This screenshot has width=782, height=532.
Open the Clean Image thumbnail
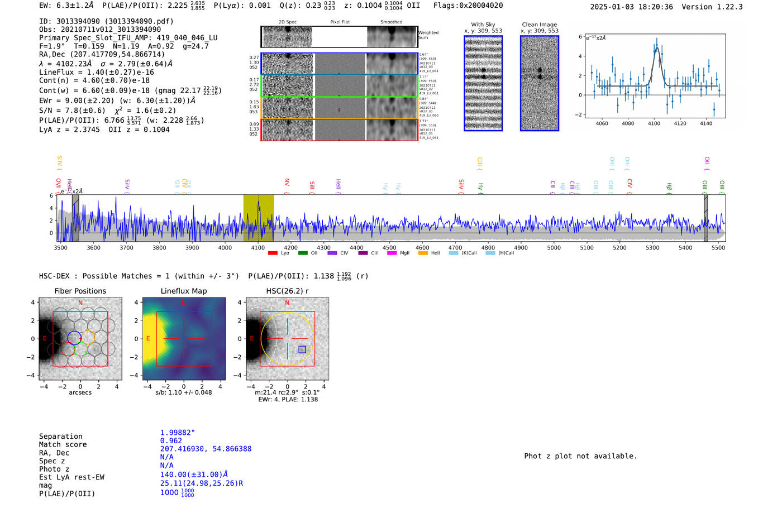[540, 83]
